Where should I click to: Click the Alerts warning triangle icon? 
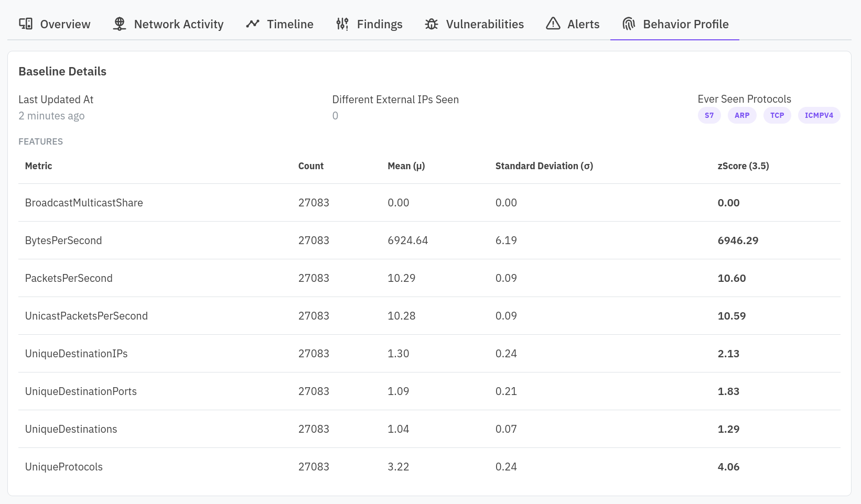click(553, 24)
